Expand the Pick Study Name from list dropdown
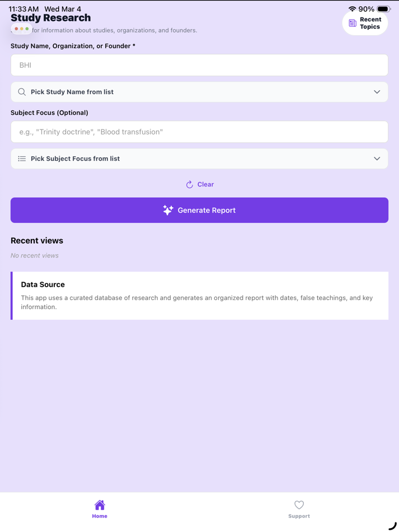 [x=377, y=92]
